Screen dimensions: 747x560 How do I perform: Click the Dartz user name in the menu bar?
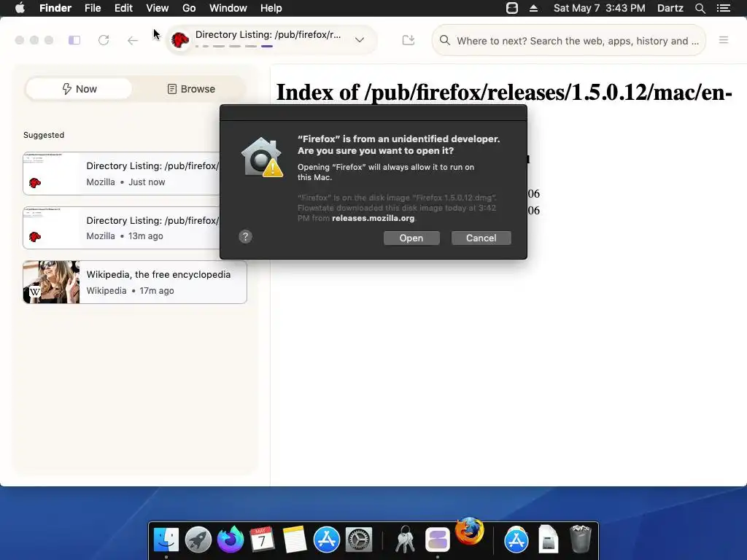670,8
